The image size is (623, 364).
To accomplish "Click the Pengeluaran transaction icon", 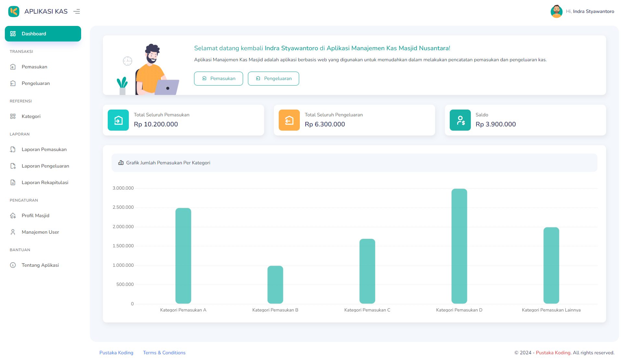I will point(13,83).
